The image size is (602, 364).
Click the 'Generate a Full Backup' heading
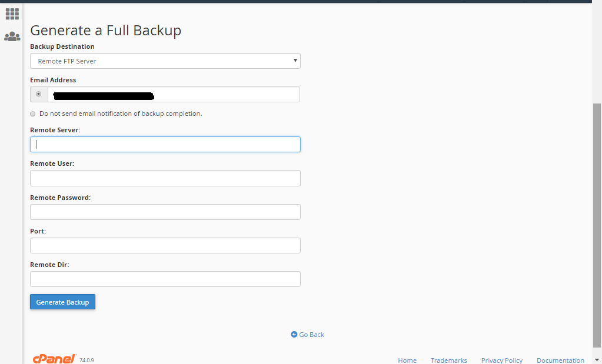(x=105, y=31)
